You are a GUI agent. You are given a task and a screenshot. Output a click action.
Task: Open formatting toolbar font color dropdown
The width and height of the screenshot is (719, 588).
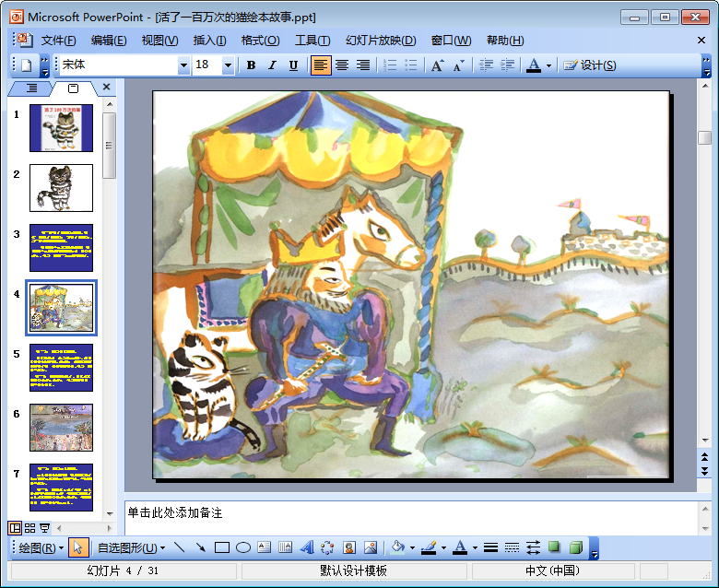point(548,65)
